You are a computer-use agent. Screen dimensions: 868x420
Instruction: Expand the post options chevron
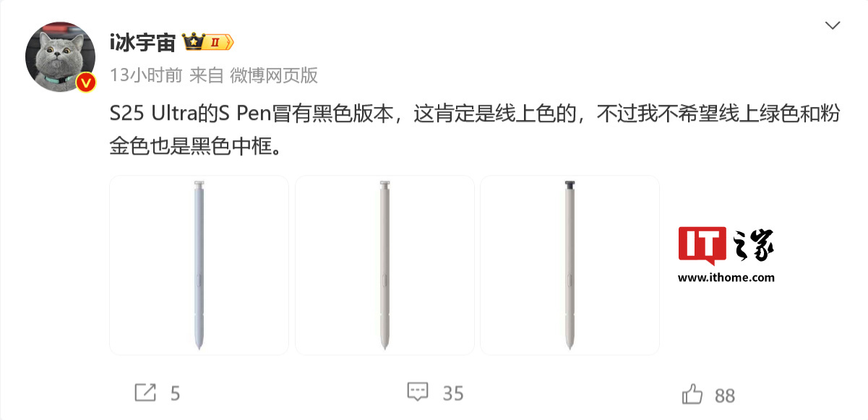click(833, 25)
